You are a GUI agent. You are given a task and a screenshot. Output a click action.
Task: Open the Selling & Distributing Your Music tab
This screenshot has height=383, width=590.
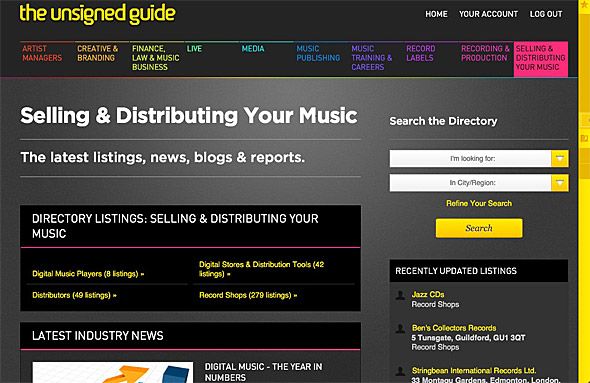(x=540, y=58)
